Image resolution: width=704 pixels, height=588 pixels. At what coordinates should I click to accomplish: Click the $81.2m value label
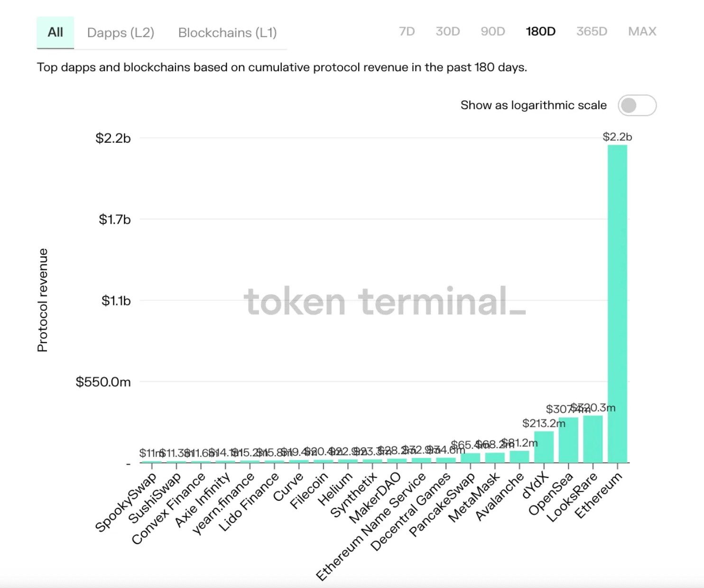[x=520, y=443]
